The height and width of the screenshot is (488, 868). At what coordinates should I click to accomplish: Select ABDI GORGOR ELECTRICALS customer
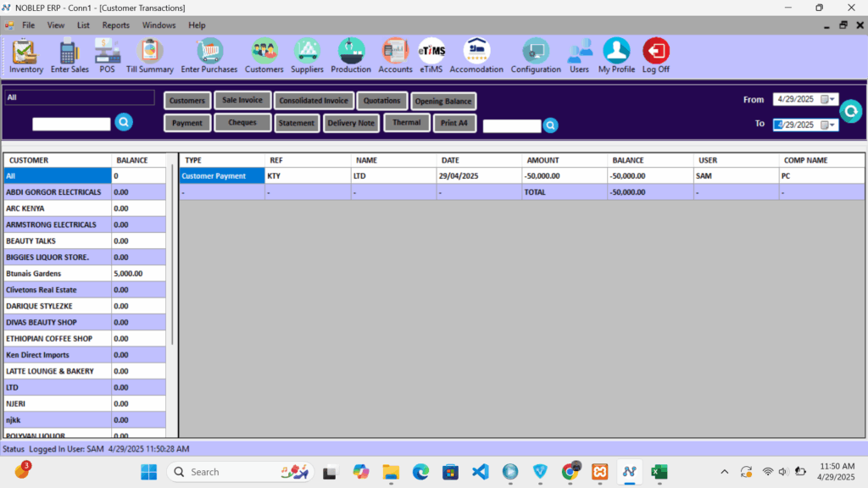coord(85,192)
